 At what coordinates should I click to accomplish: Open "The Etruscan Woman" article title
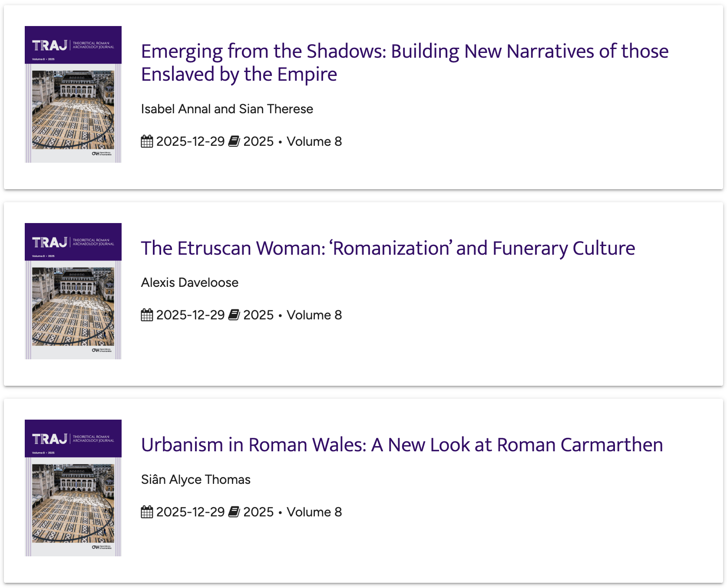click(x=388, y=248)
